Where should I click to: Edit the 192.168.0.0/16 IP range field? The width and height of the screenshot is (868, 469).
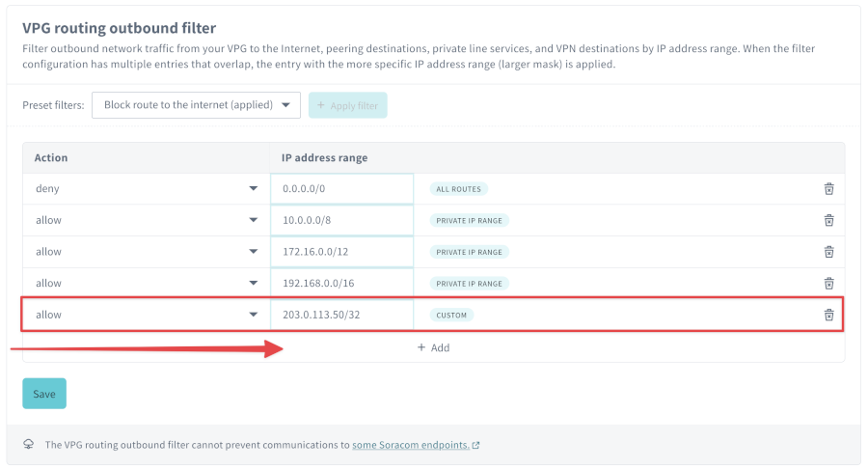pos(342,284)
